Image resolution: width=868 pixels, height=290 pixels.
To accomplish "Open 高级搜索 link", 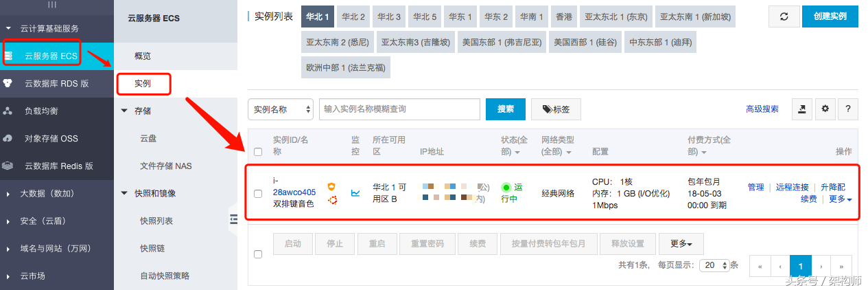I will click(x=762, y=109).
